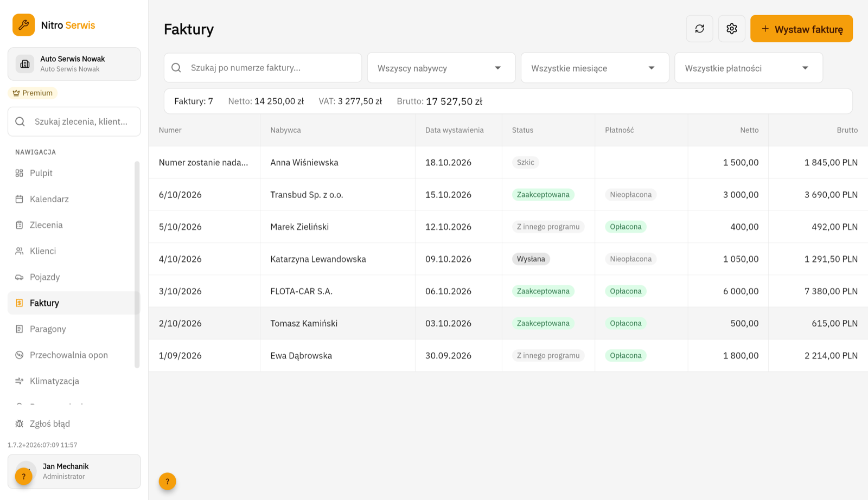Focus the Szukaj zlecenia, klient search field
Image resolution: width=868 pixels, height=500 pixels.
(x=74, y=121)
